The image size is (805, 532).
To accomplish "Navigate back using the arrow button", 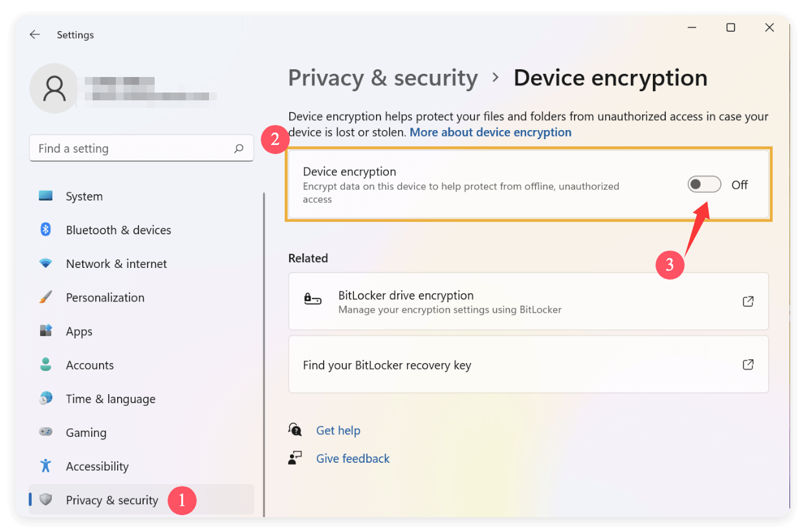I will click(34, 34).
